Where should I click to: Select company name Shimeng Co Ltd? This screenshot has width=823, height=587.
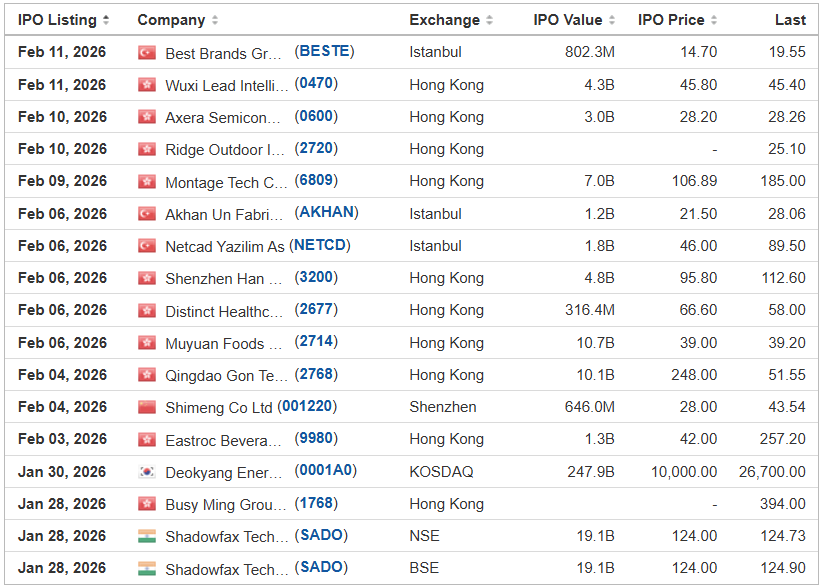pyautogui.click(x=219, y=408)
